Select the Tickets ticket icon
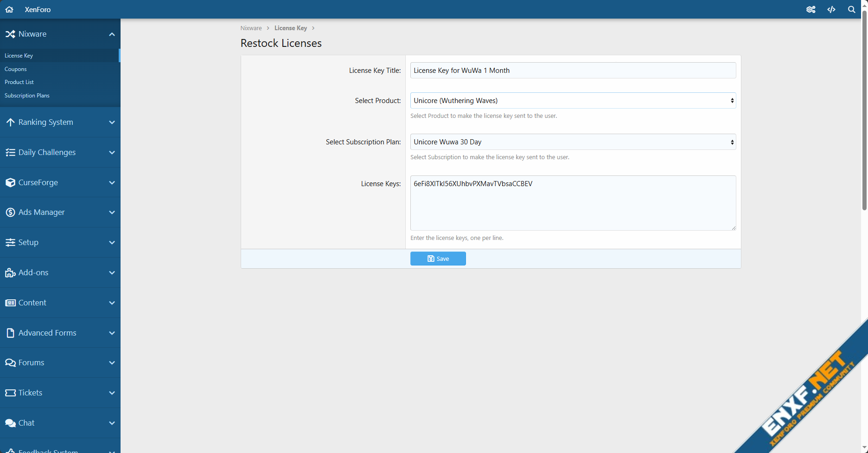This screenshot has height=453, width=868. [10, 393]
